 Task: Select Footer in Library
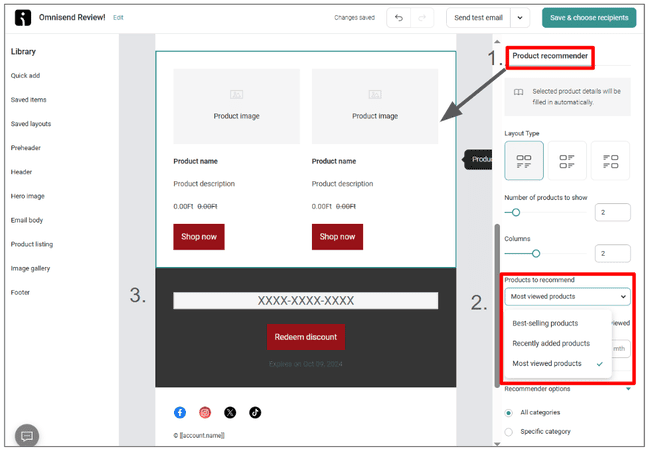[x=20, y=292]
